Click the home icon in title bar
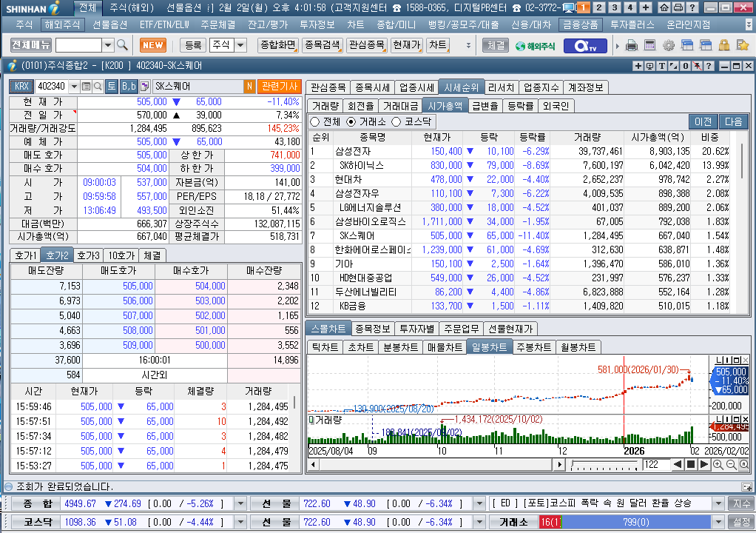The height and width of the screenshot is (533, 756). [664, 7]
